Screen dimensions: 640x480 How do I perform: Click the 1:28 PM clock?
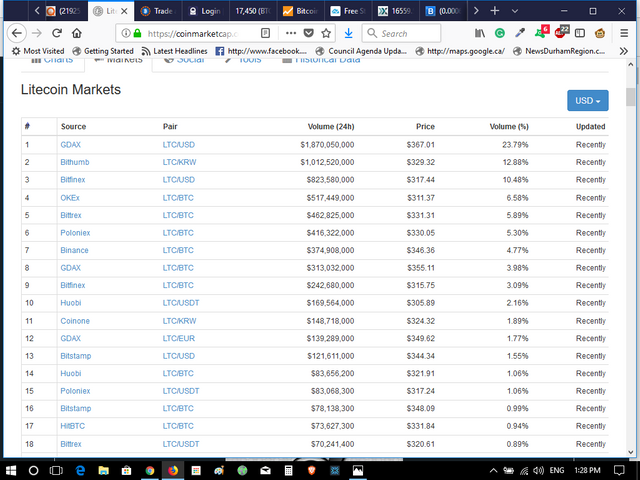pos(587,471)
